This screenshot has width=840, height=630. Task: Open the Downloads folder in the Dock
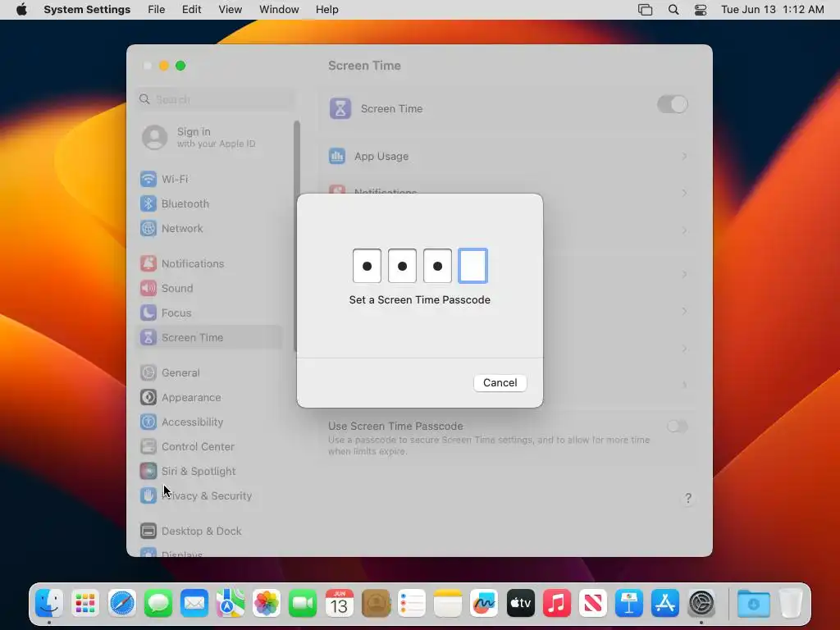[x=753, y=604]
